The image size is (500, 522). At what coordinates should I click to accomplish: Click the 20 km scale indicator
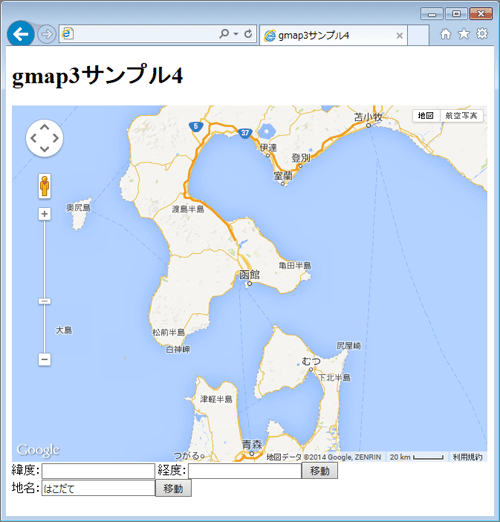coord(417,457)
